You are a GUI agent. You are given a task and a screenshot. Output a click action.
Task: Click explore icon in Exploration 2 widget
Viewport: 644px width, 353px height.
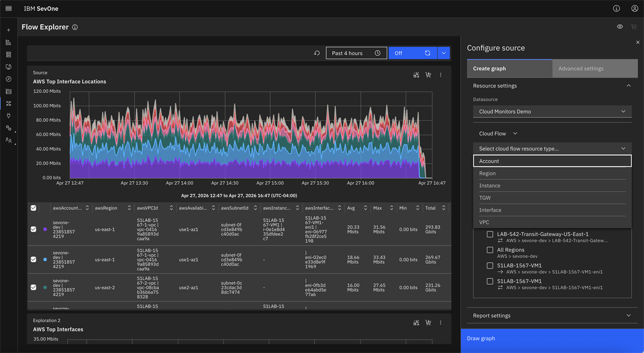[x=416, y=323]
